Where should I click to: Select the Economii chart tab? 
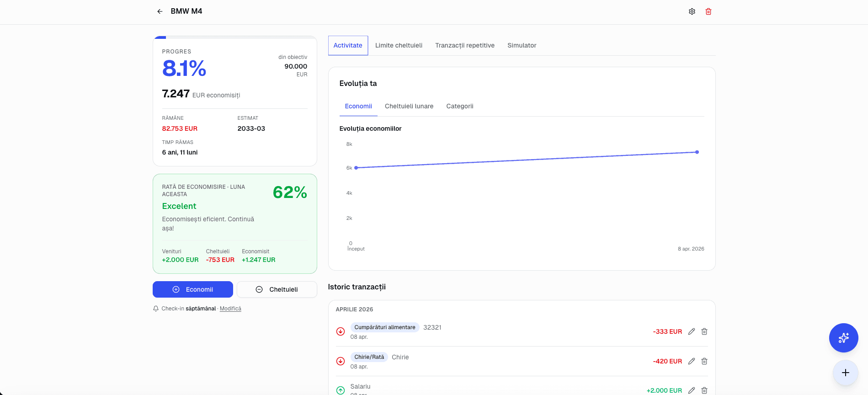coord(358,106)
